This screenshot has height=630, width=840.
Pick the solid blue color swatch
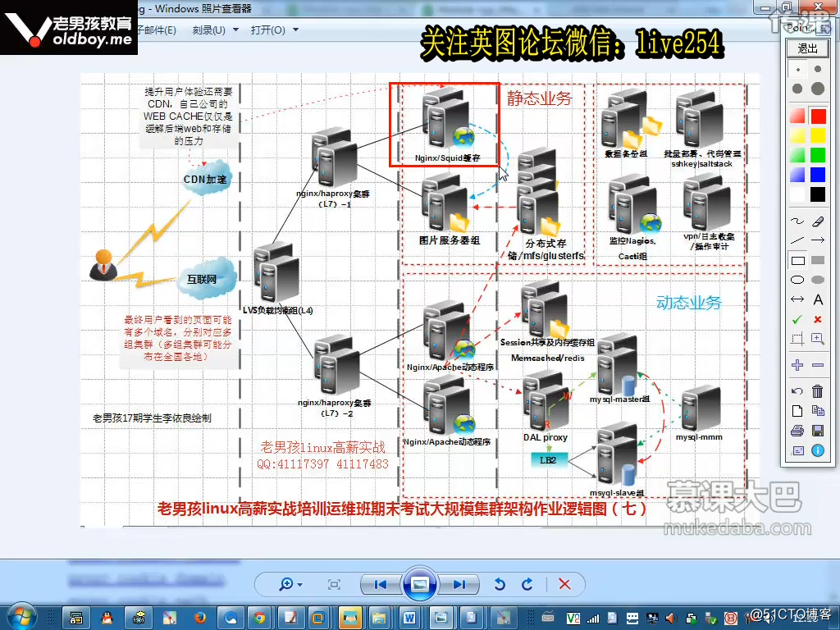point(818,175)
